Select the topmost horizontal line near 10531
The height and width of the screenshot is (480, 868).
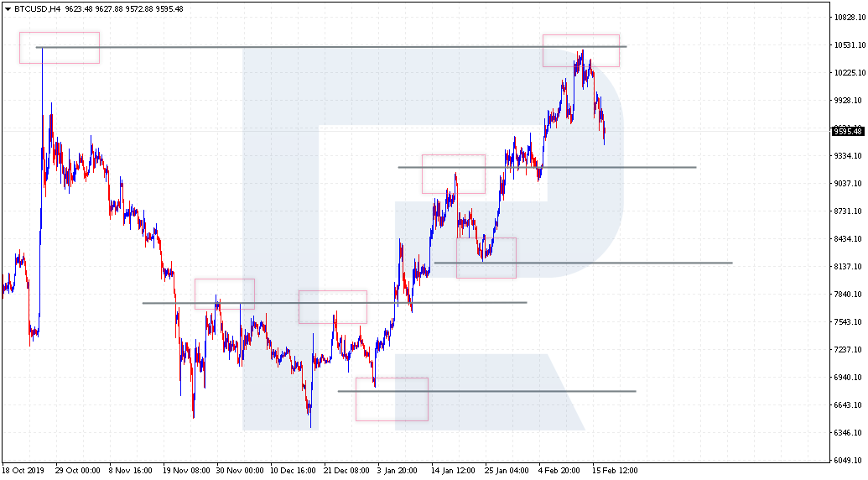(x=335, y=47)
